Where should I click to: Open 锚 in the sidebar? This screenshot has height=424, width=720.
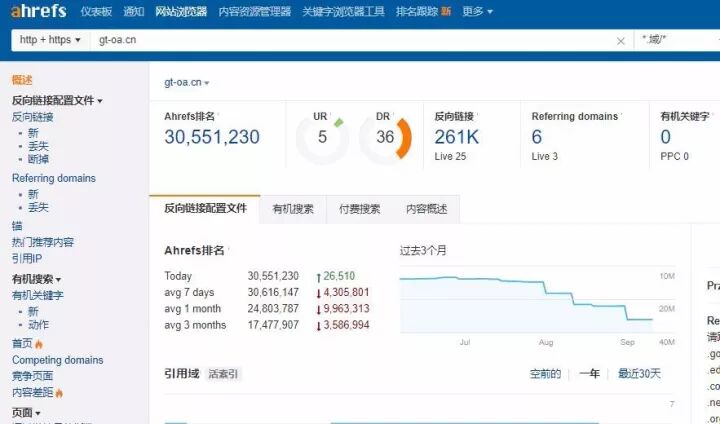(x=17, y=226)
